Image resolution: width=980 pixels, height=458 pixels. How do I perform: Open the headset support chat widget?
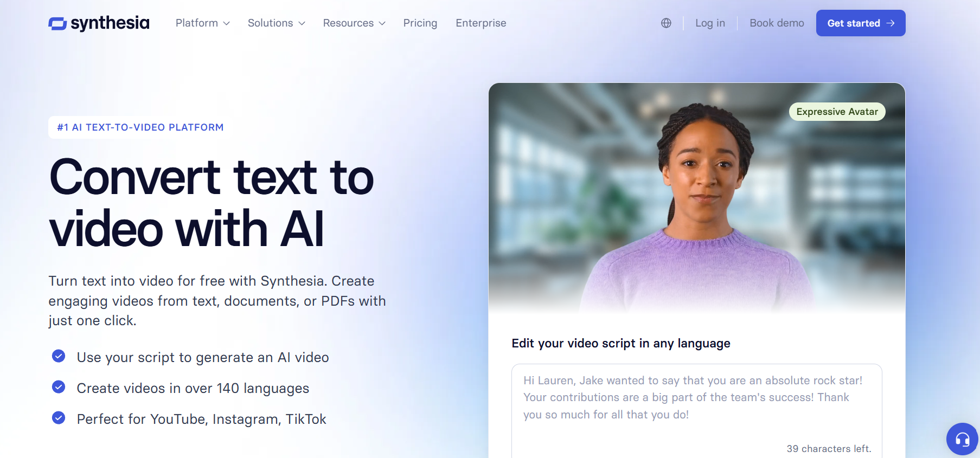[962, 438]
